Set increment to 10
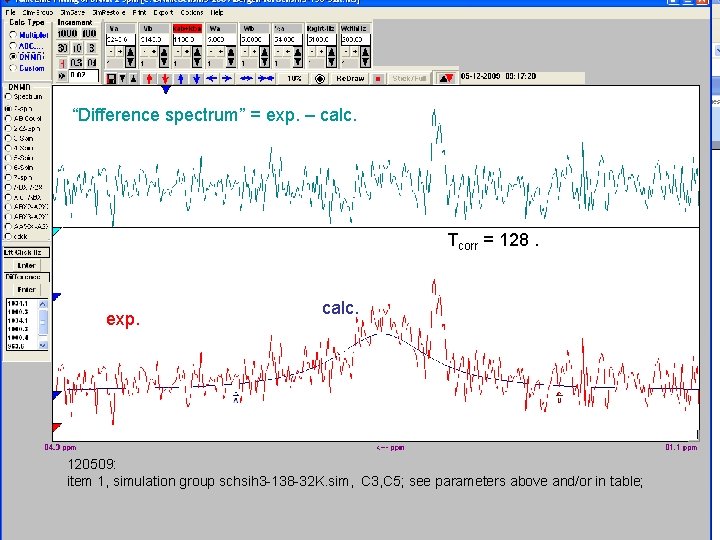720x540 pixels. [x=78, y=48]
